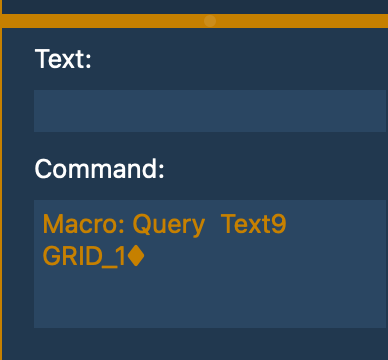Click the right end of the Text field

(x=377, y=111)
